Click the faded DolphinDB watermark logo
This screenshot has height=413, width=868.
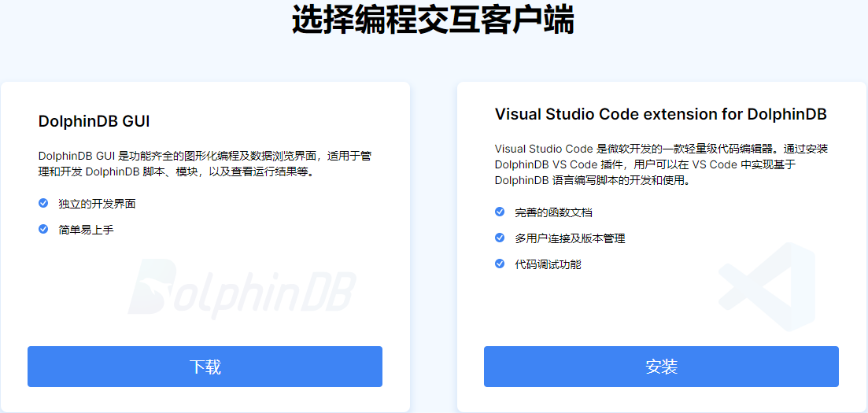242,288
